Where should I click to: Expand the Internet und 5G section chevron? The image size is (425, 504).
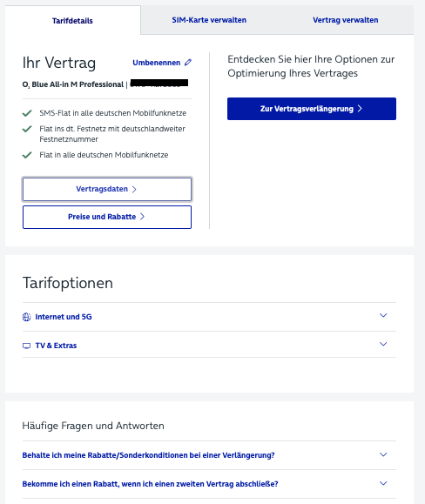(383, 315)
